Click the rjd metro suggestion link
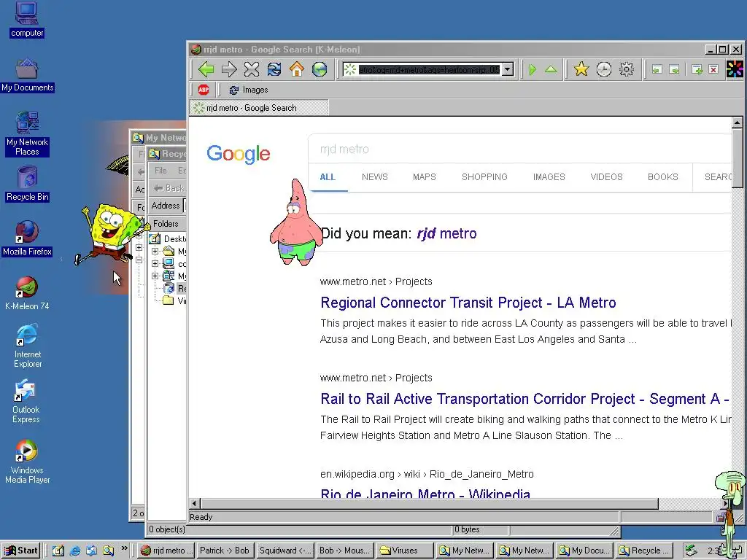This screenshot has width=747, height=560. (x=446, y=233)
